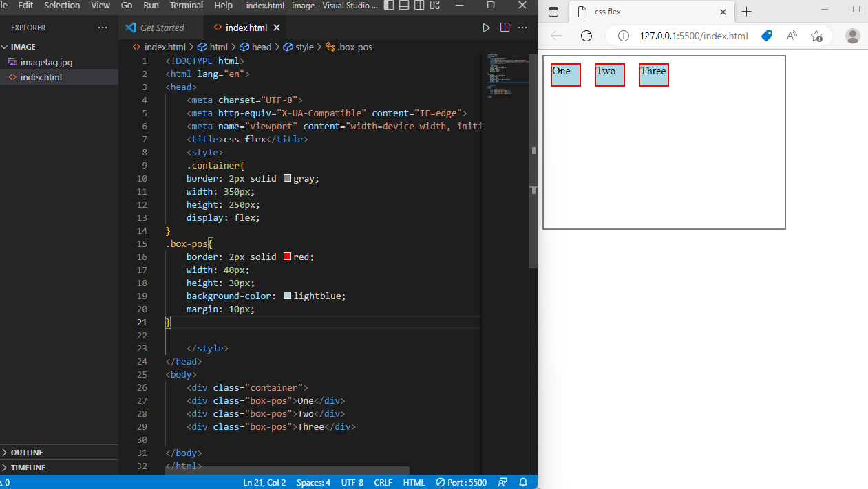The height and width of the screenshot is (489, 868).
Task: Toggle Live Server Port 5500
Action: tap(461, 482)
